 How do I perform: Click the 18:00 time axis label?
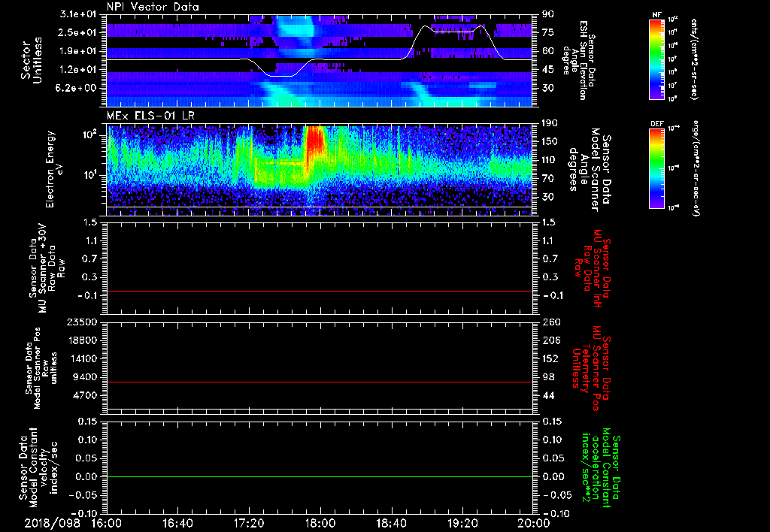click(x=320, y=523)
